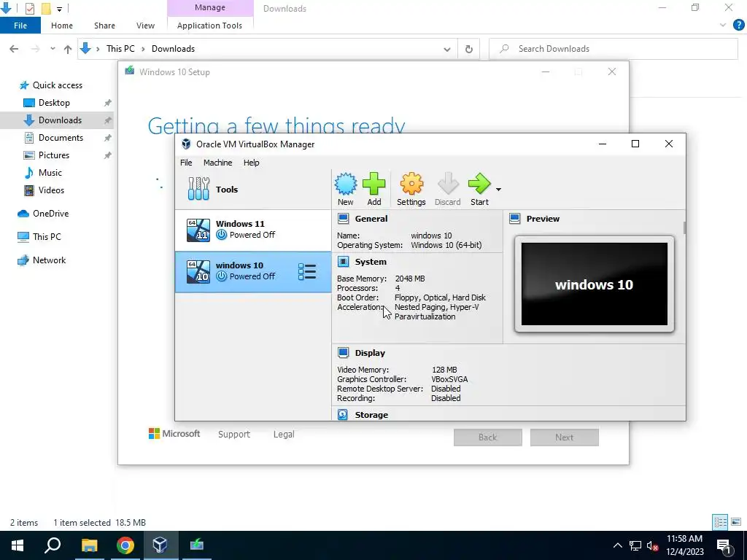Select the Windows 11 virtual machine
The height and width of the screenshot is (560, 747).
(253, 230)
